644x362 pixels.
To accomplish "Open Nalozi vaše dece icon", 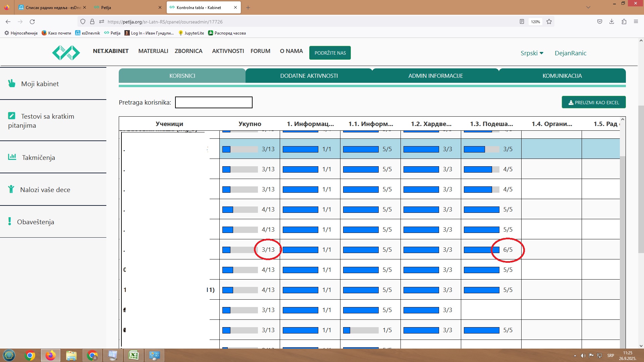I will [11, 189].
